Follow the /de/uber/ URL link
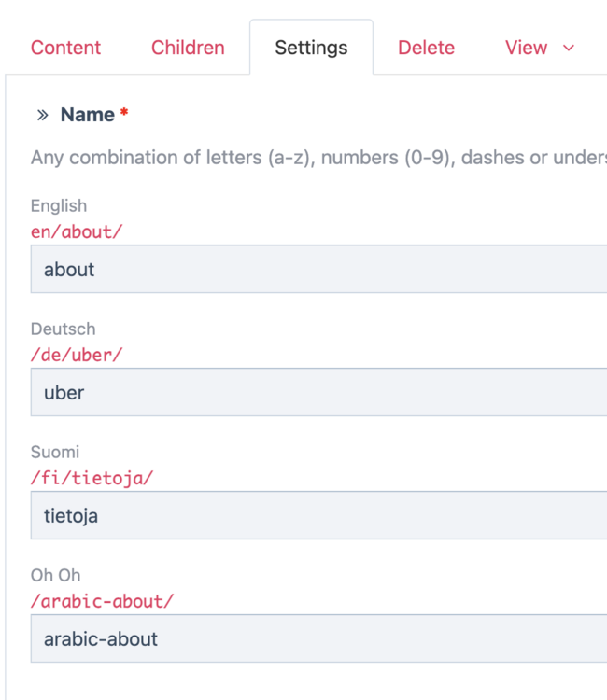607x700 pixels. pyautogui.click(x=77, y=355)
